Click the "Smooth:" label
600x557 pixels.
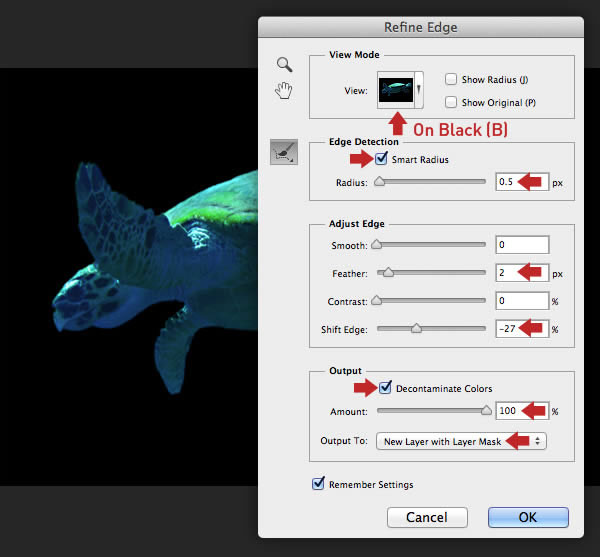349,245
